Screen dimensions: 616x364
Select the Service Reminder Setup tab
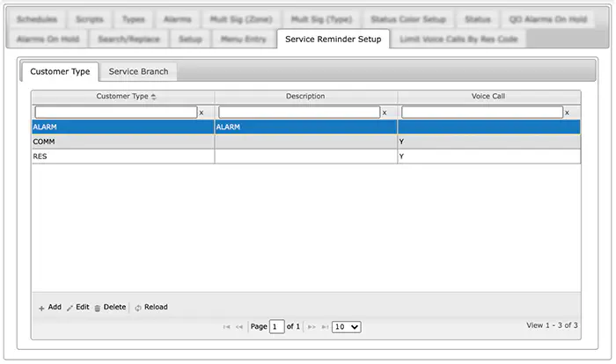[x=334, y=40]
